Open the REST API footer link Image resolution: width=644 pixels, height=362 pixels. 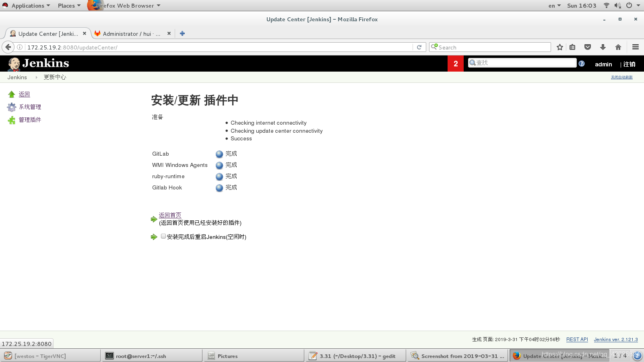(x=577, y=339)
